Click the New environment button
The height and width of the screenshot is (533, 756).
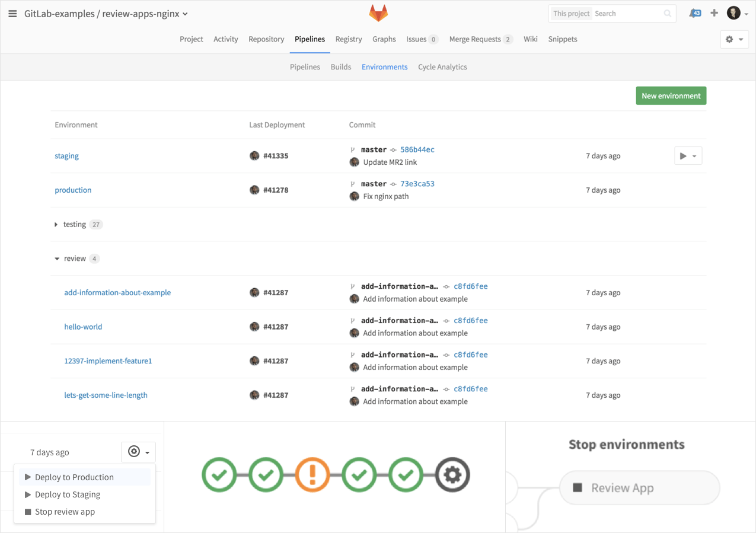pos(671,95)
